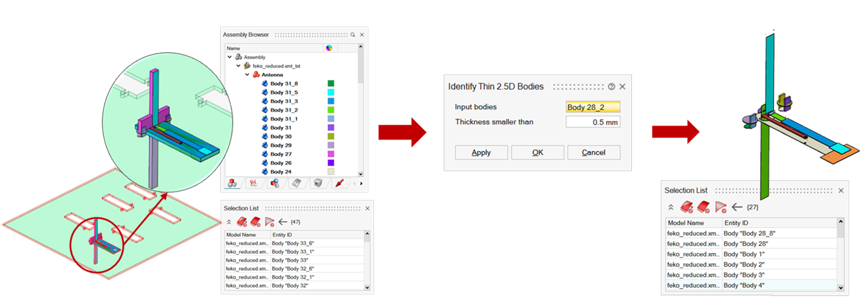Image resolution: width=868 pixels, height=304 pixels.
Task: Click the Thickness smaller than input field
Action: 593,122
